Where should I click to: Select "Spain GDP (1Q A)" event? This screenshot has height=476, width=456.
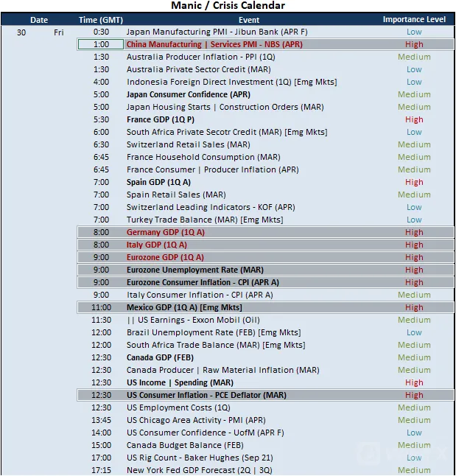point(158,182)
